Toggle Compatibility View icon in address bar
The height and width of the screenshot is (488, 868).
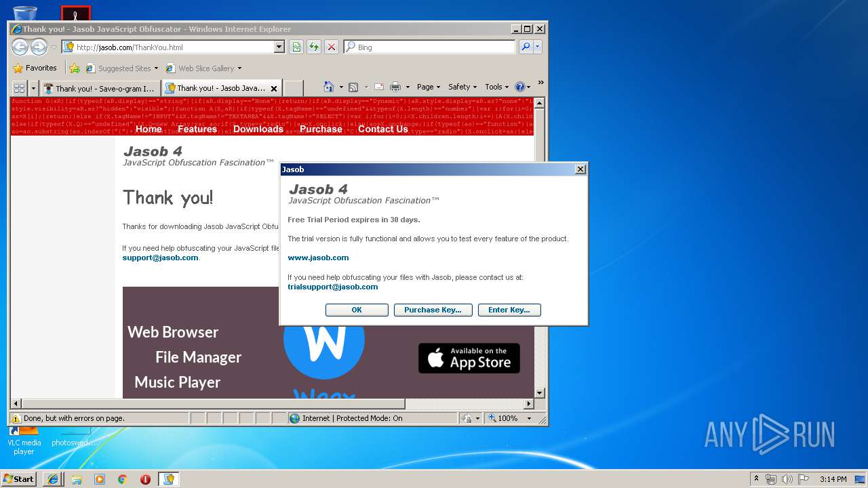pos(296,47)
